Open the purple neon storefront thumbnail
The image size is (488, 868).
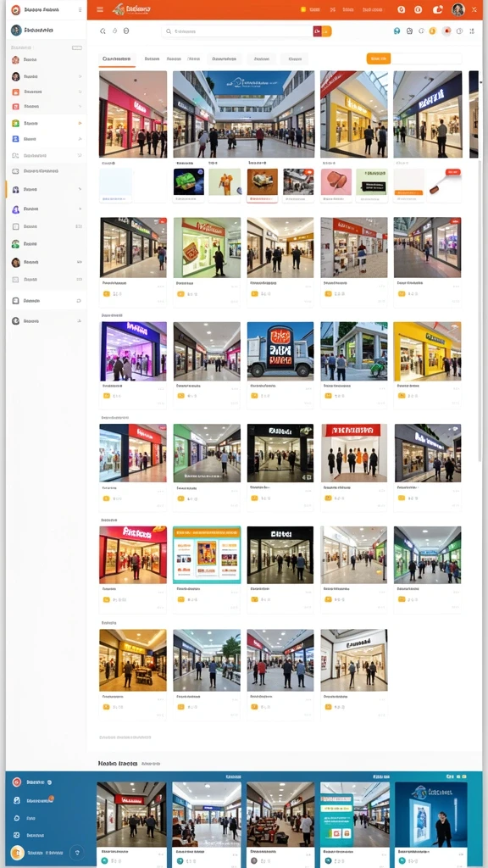click(133, 352)
